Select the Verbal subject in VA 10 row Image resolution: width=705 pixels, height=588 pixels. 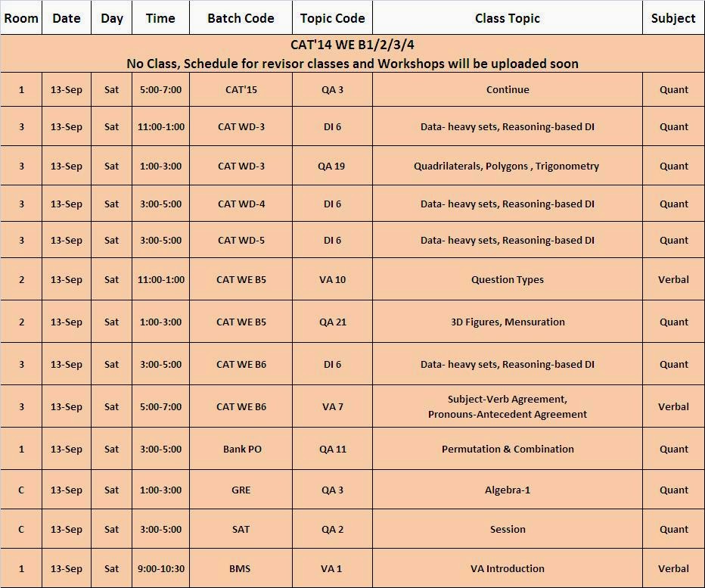point(673,279)
